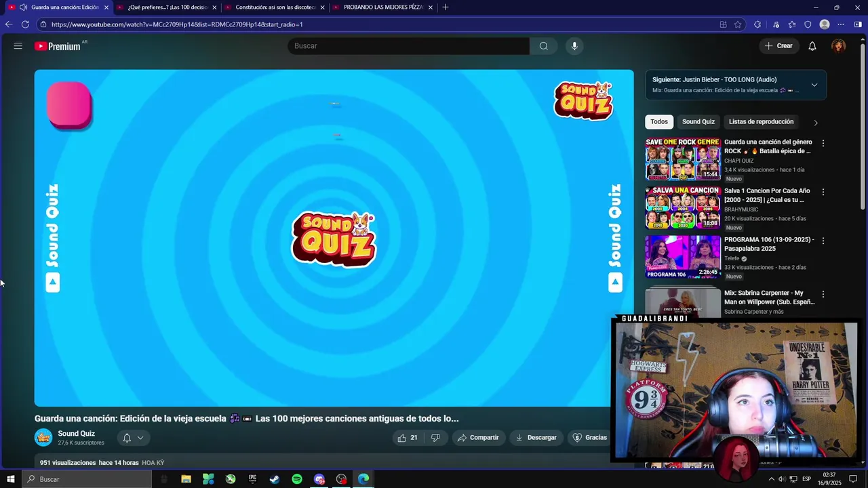Like the video with thumbs up
This screenshot has height=488, width=868.
pos(408,438)
